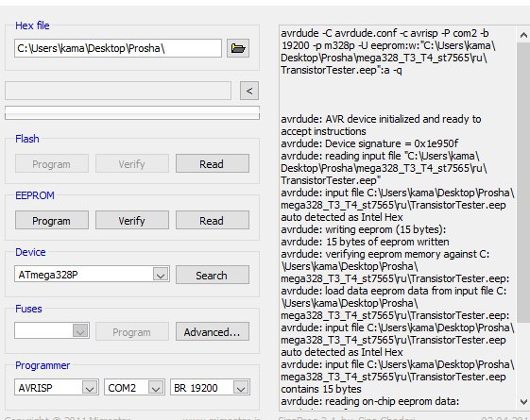Click the progress bar under the status field

tap(132, 112)
